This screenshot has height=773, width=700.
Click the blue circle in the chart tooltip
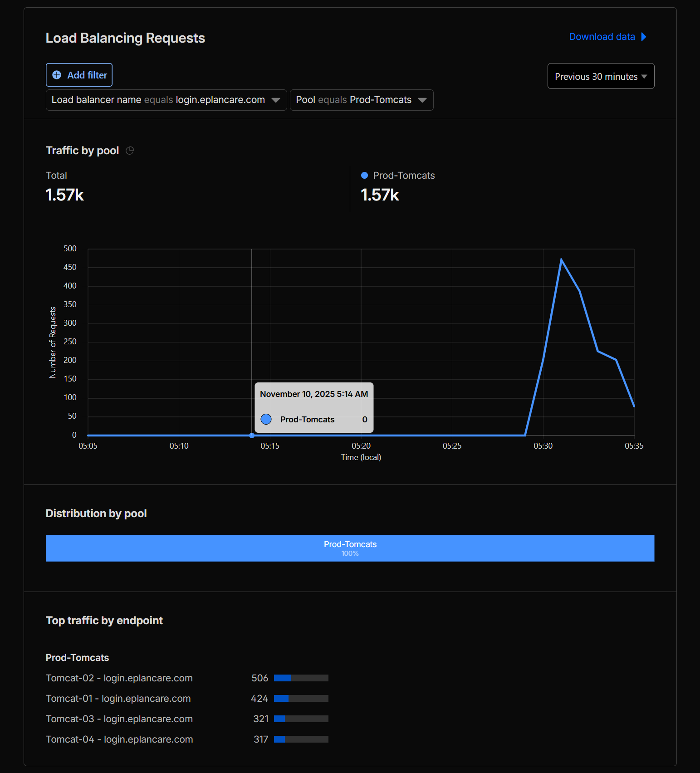point(266,419)
